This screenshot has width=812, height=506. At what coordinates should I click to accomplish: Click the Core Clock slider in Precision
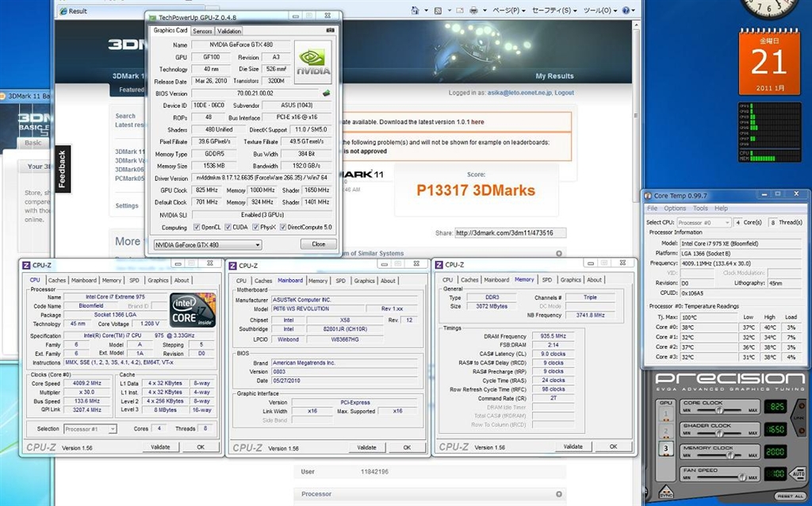click(x=719, y=410)
